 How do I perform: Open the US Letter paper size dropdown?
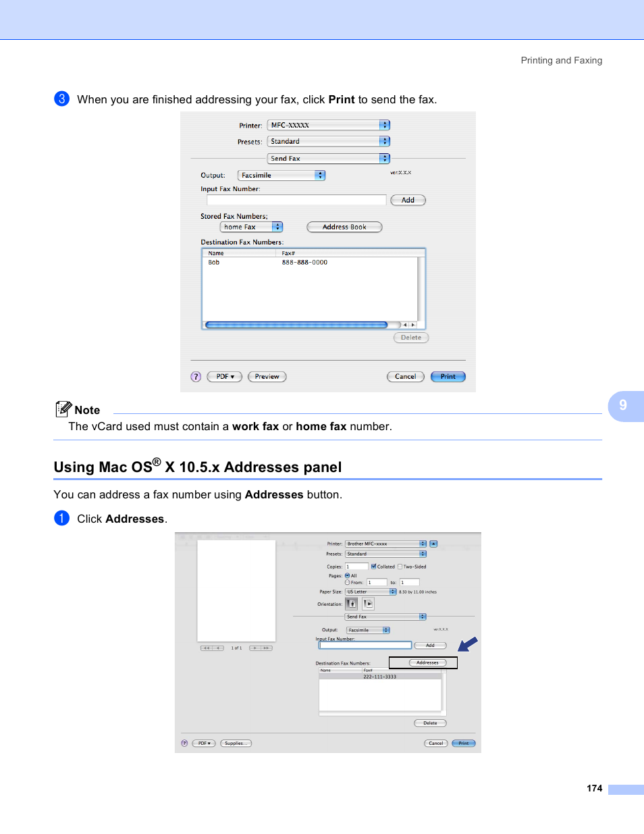pyautogui.click(x=371, y=592)
